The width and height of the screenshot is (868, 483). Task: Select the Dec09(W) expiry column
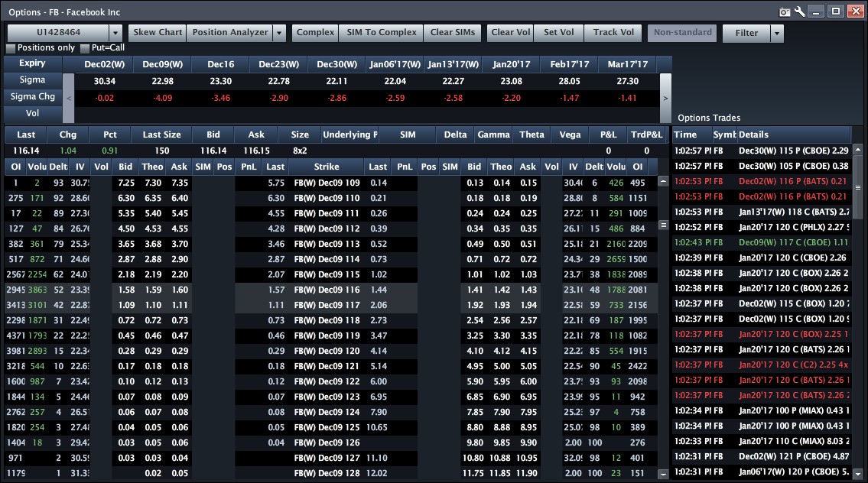162,63
